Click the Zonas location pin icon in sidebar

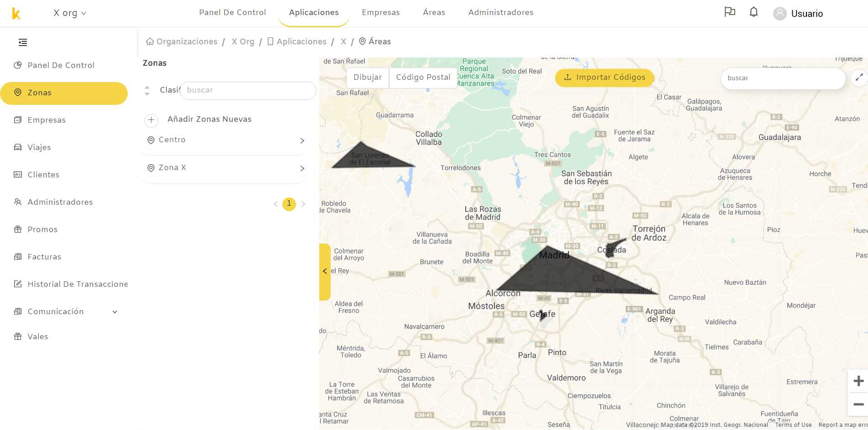click(18, 93)
